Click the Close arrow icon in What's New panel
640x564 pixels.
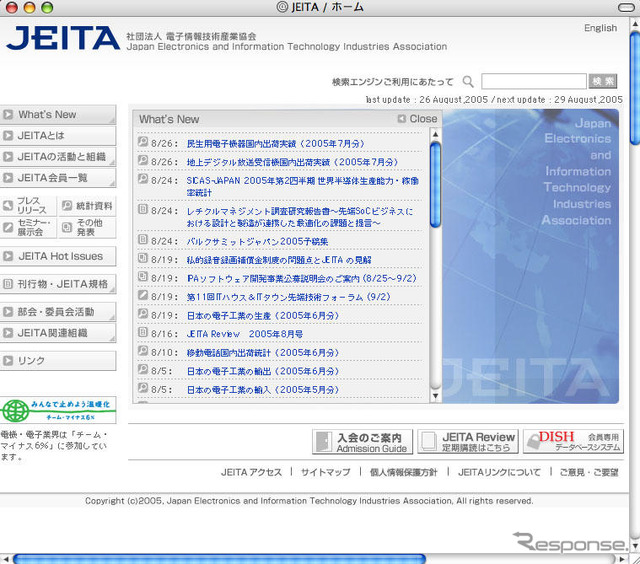tap(402, 119)
